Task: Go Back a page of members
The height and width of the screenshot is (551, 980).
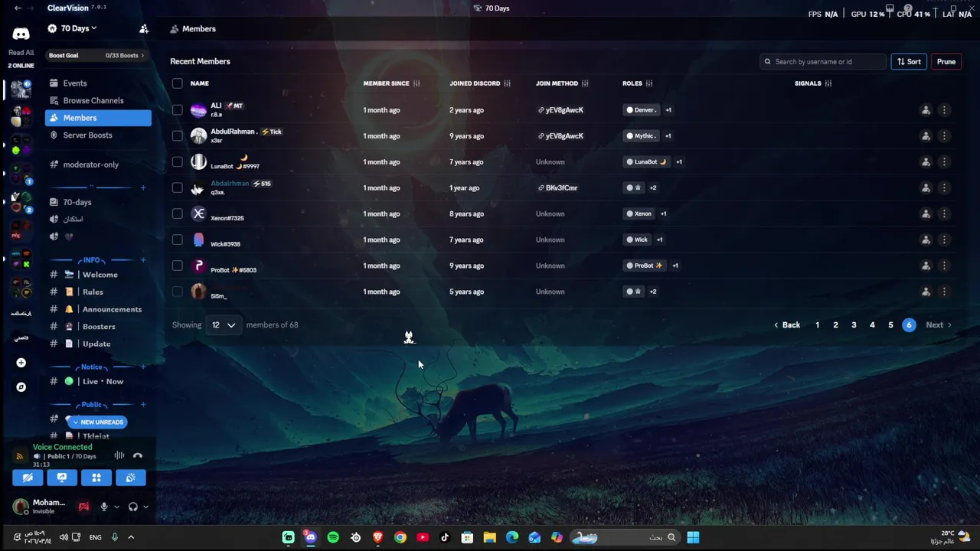Action: click(787, 325)
